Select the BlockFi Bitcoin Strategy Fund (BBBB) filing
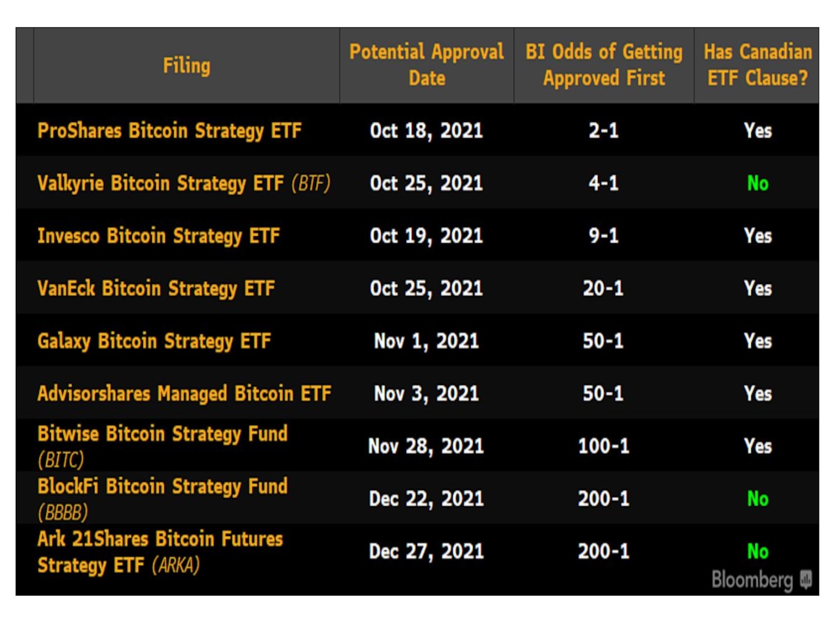Image resolution: width=840 pixels, height=630 pixels. click(162, 498)
